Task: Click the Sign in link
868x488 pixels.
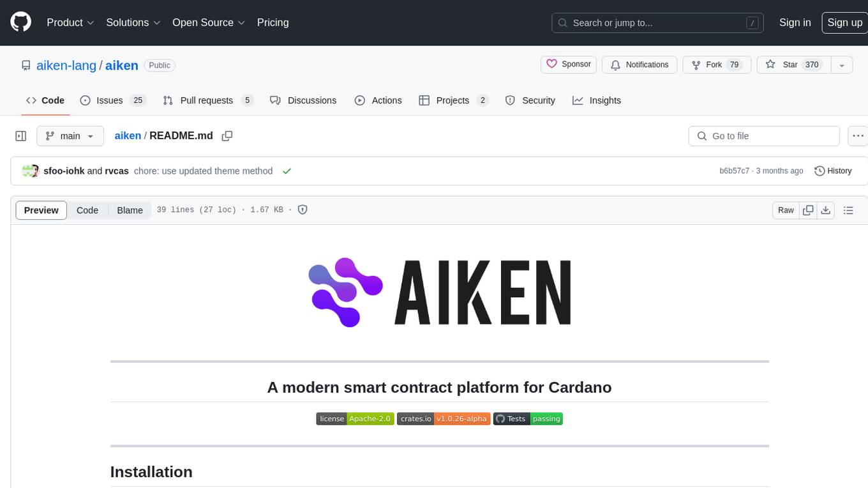Action: (x=795, y=22)
